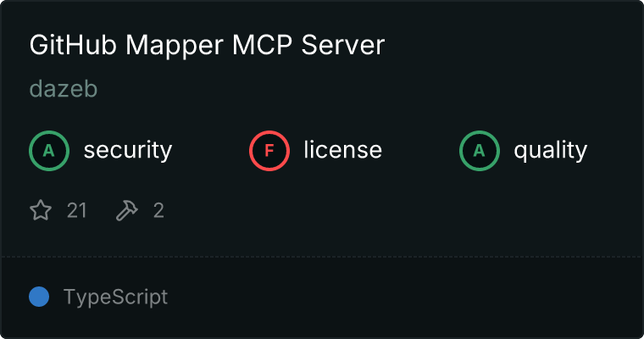Click the star count number 21
Image resolution: width=644 pixels, height=339 pixels.
tap(77, 210)
